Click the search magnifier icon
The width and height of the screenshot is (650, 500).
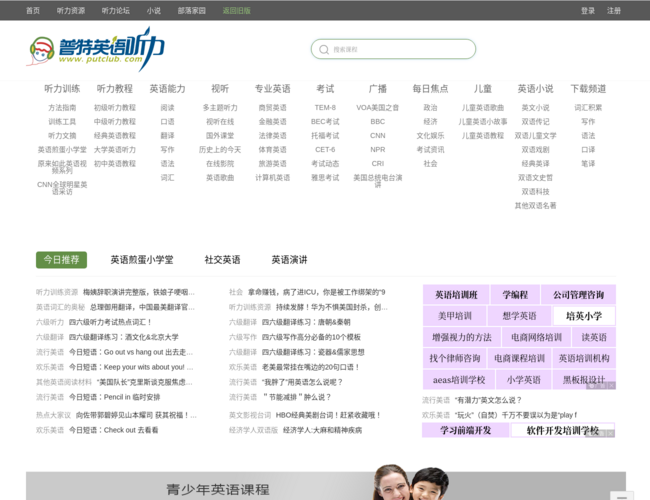(x=324, y=50)
